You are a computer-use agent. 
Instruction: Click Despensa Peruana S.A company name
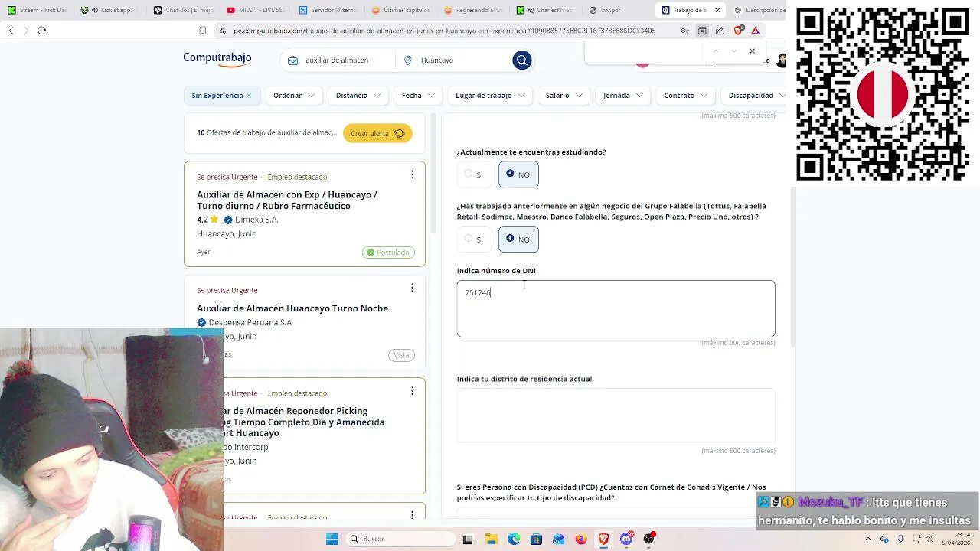click(x=250, y=322)
